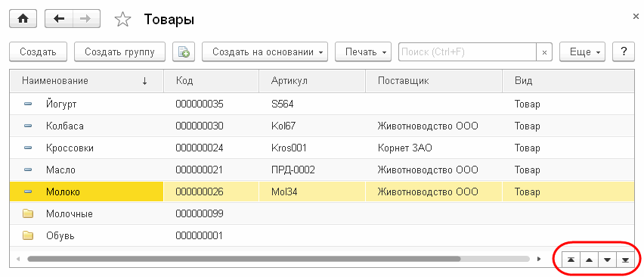Viewport: 644px width, 277px height.
Task: Open the Еще menu
Action: pos(582,51)
